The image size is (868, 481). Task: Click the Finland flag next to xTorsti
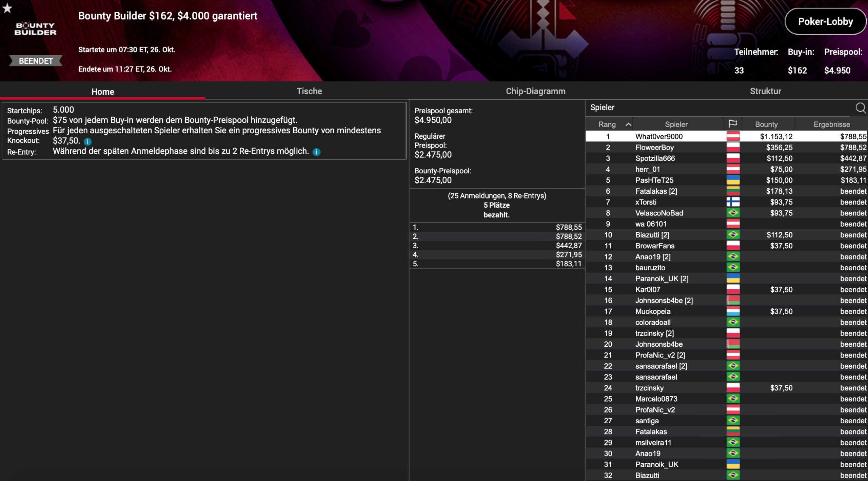[x=733, y=202]
